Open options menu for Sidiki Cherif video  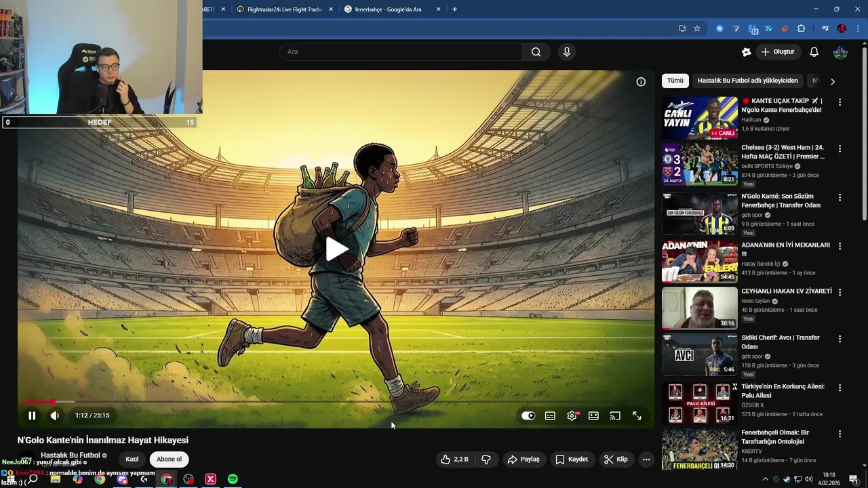coord(840,339)
